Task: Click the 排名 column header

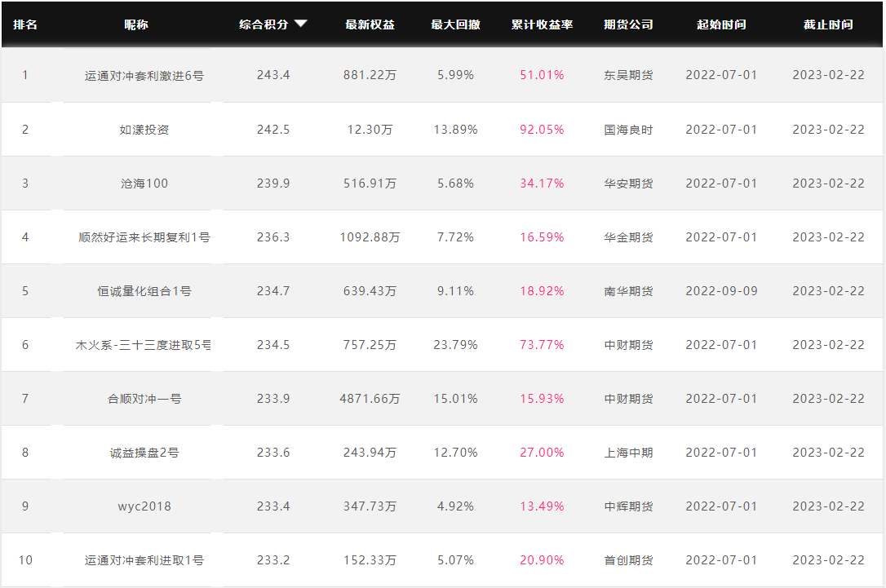Action: click(25, 24)
